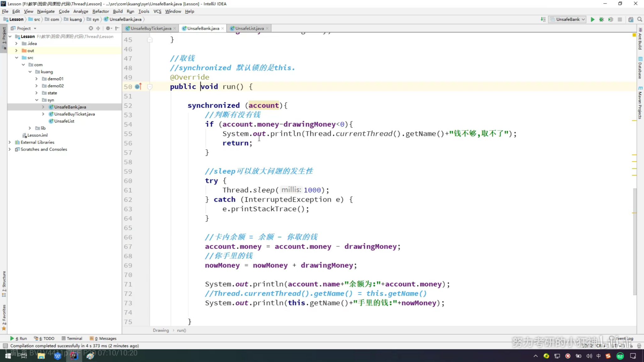Start debugging with the bug icon

[602, 19]
